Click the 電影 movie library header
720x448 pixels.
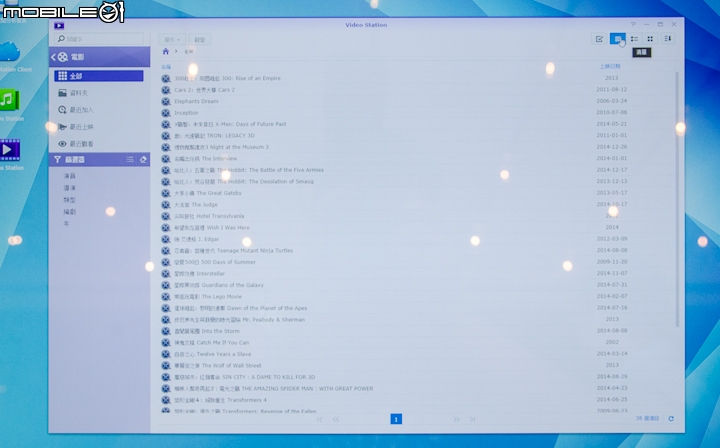(100, 57)
